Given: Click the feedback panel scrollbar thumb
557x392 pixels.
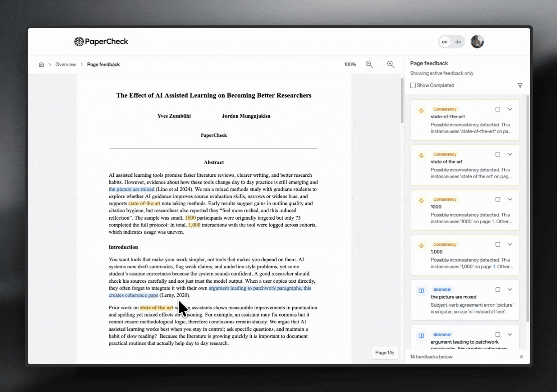Looking at the screenshot, I should [528, 209].
